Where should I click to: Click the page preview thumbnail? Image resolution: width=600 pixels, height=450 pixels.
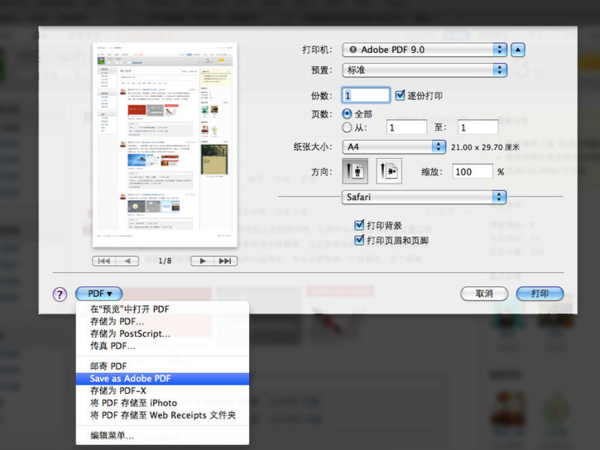[165, 145]
